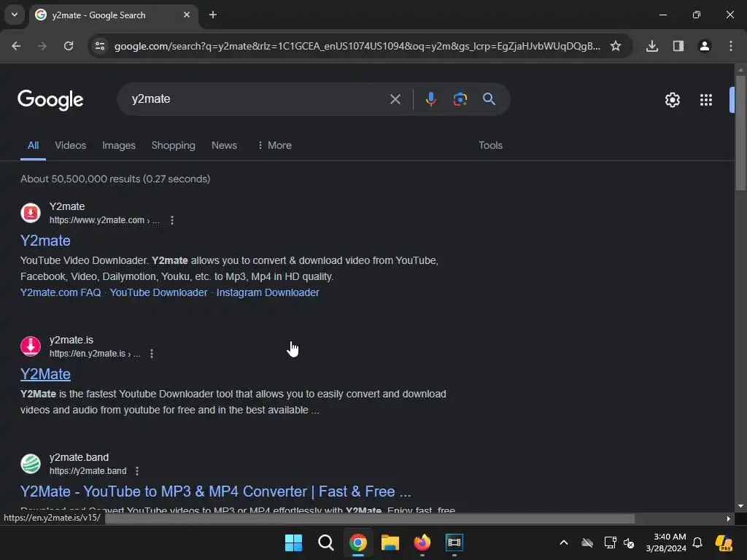Image resolution: width=747 pixels, height=560 pixels.
Task: Open the Y2mate.com FAQ sitelink
Action: pyautogui.click(x=61, y=293)
